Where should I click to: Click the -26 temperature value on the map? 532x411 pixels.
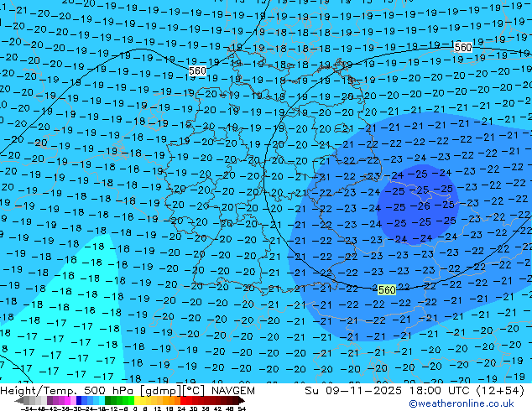420,205
